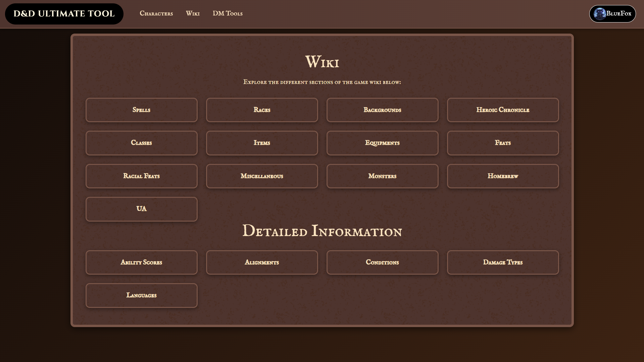View the Equipments section
Image resolution: width=644 pixels, height=362 pixels.
(382, 143)
